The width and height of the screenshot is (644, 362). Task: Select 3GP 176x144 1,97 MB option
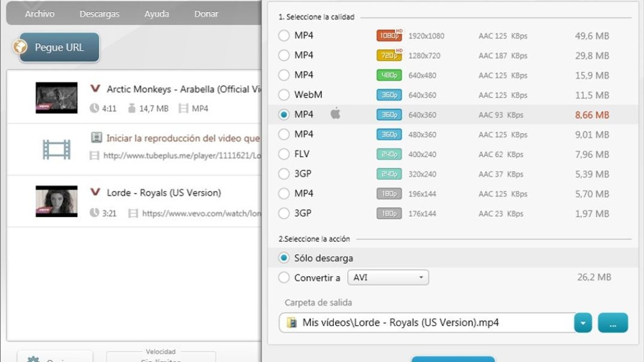pos(284,213)
